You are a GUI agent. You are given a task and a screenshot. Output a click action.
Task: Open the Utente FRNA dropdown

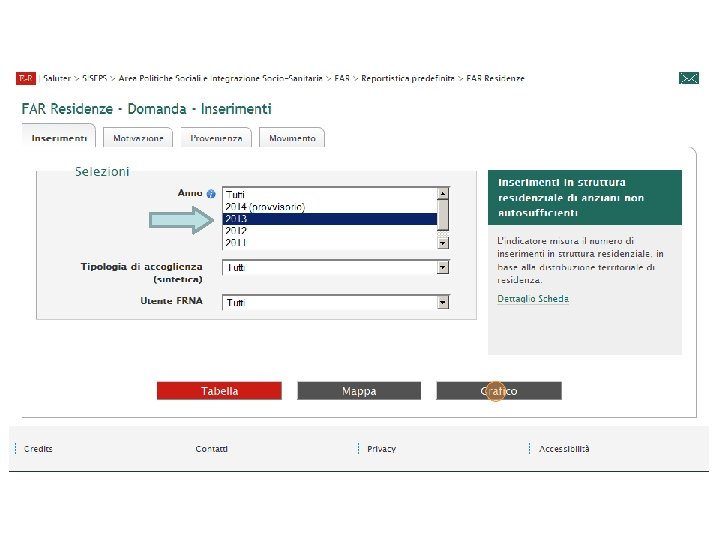tap(336, 302)
